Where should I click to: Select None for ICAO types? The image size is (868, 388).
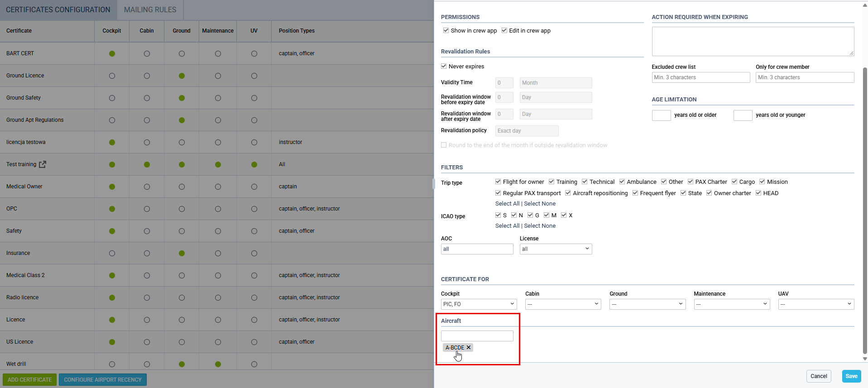click(x=540, y=226)
